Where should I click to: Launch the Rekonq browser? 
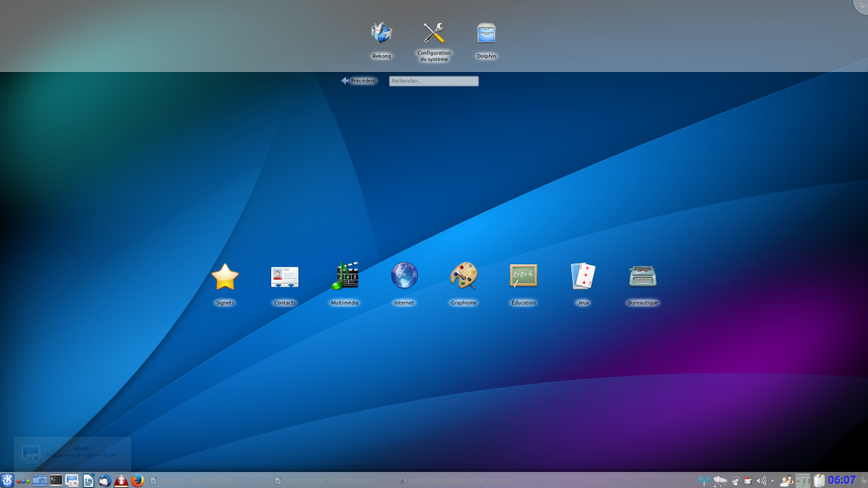381,40
